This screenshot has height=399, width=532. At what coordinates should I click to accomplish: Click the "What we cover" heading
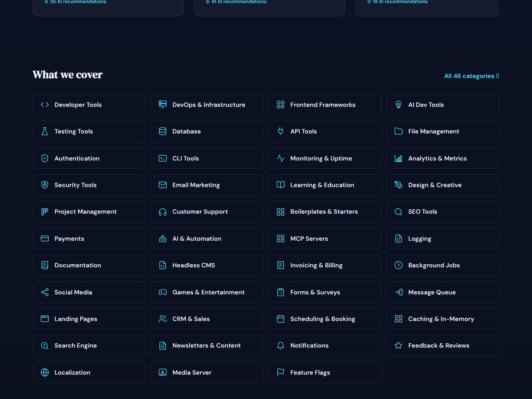[67, 75]
